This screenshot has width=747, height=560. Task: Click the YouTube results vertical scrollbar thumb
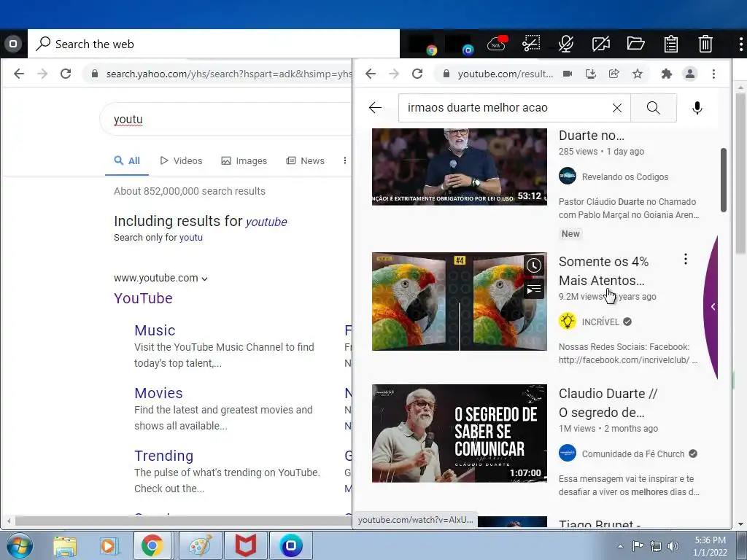[724, 180]
